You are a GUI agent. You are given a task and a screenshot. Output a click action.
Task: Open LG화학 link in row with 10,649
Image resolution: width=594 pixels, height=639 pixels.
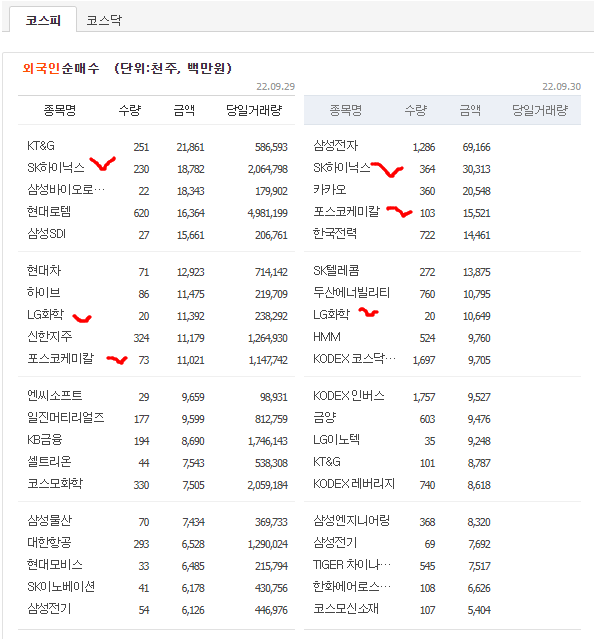point(332,315)
